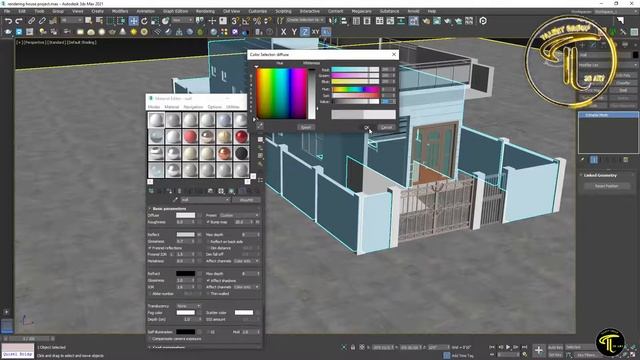Restrict movement to Y axis

click(294, 32)
